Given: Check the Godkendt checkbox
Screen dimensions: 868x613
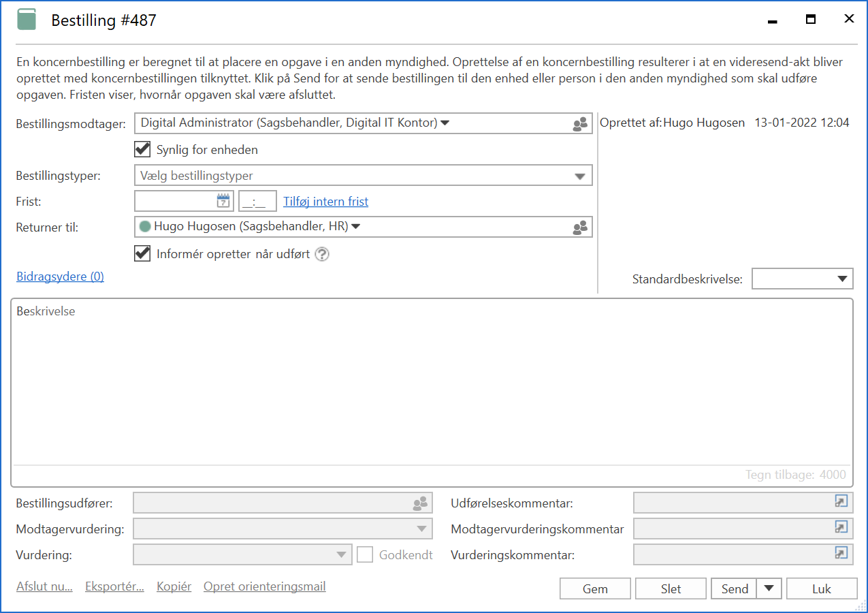Looking at the screenshot, I should tap(366, 554).
